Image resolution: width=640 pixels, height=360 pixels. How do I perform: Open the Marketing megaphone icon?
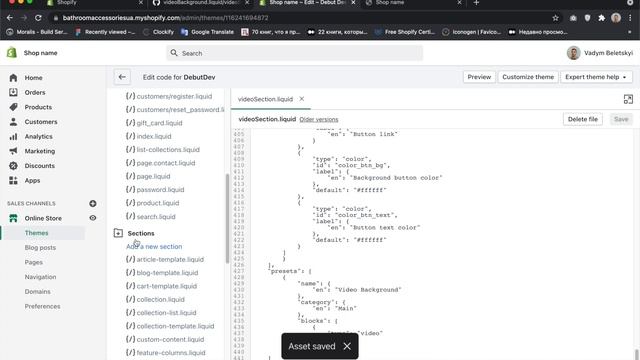coord(13,151)
